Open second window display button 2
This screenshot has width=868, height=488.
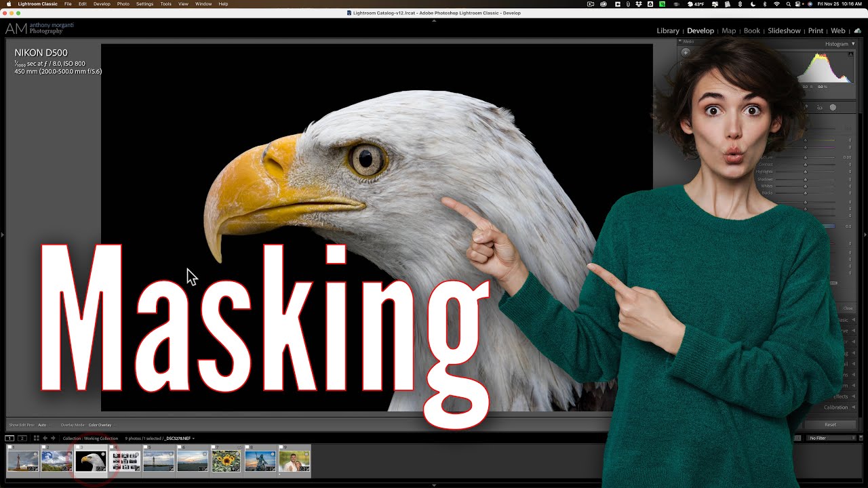coord(22,439)
